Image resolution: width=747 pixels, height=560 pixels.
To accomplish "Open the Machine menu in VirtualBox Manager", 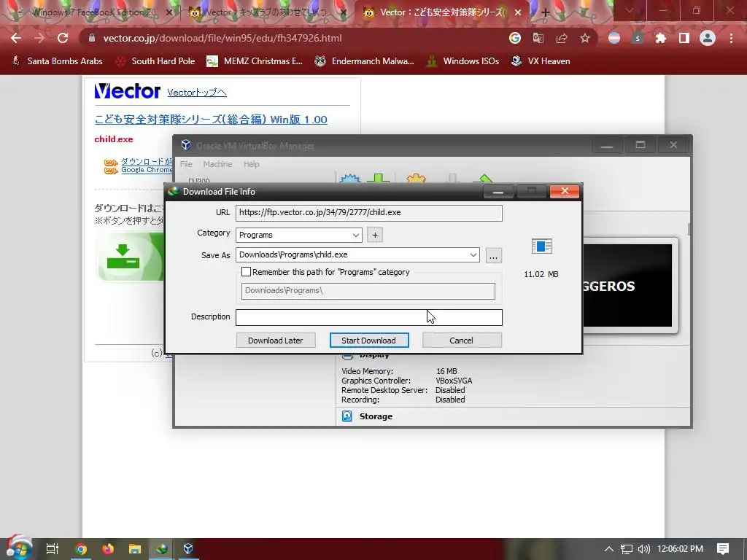I will click(x=217, y=164).
